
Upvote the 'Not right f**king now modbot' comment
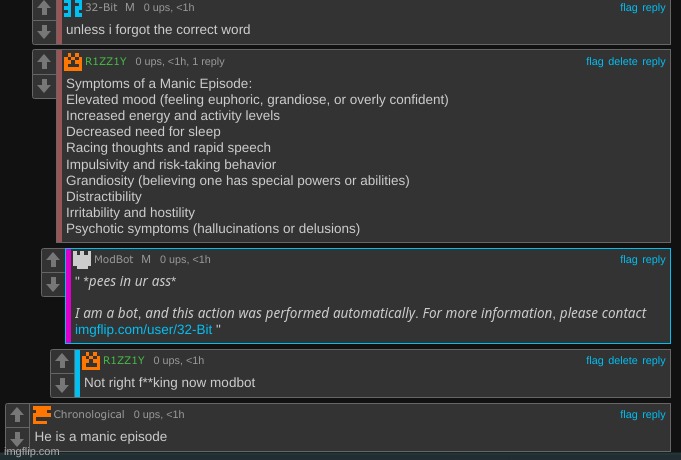pos(62,362)
